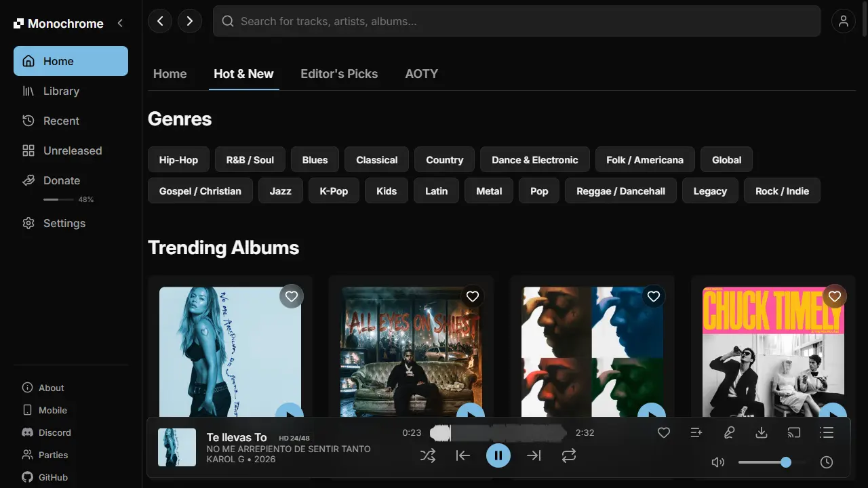Click the Monochrome logo
Screen dimensions: 868x488
[58, 24]
